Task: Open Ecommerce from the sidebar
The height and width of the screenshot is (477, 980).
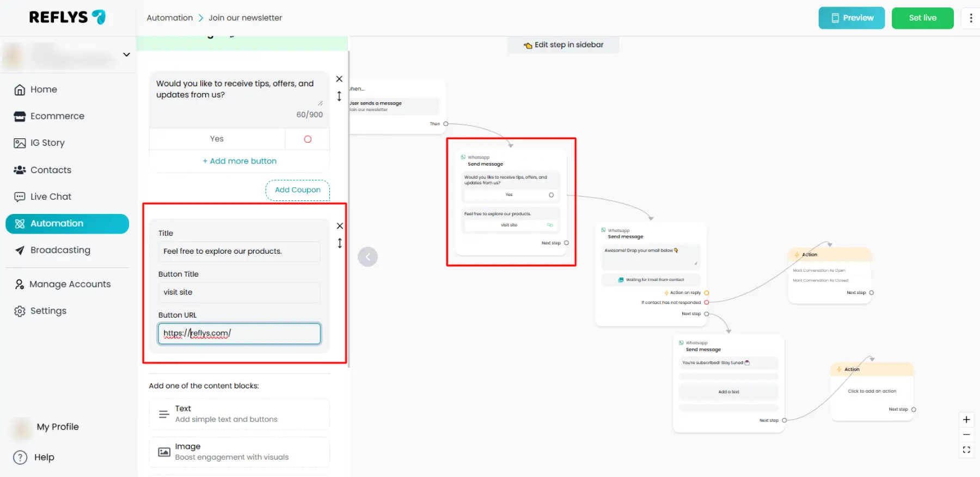Action: [x=57, y=116]
